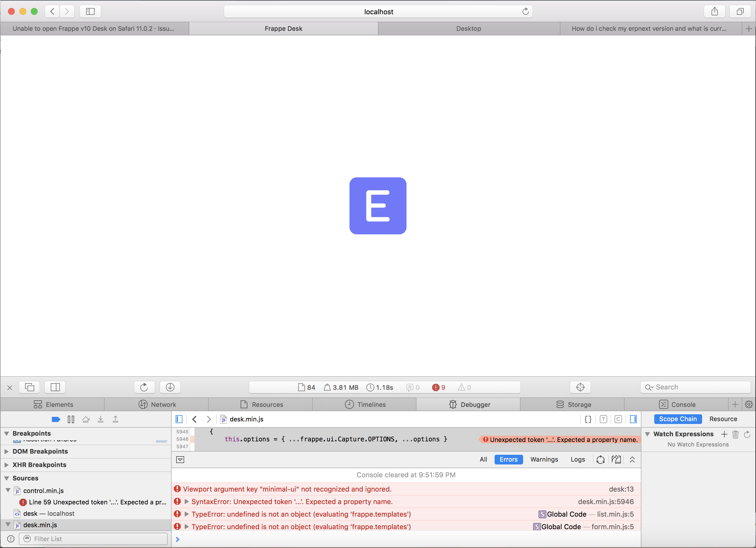Expand the SyntaxError console entry
This screenshot has width=756, height=548.
coord(187,501)
